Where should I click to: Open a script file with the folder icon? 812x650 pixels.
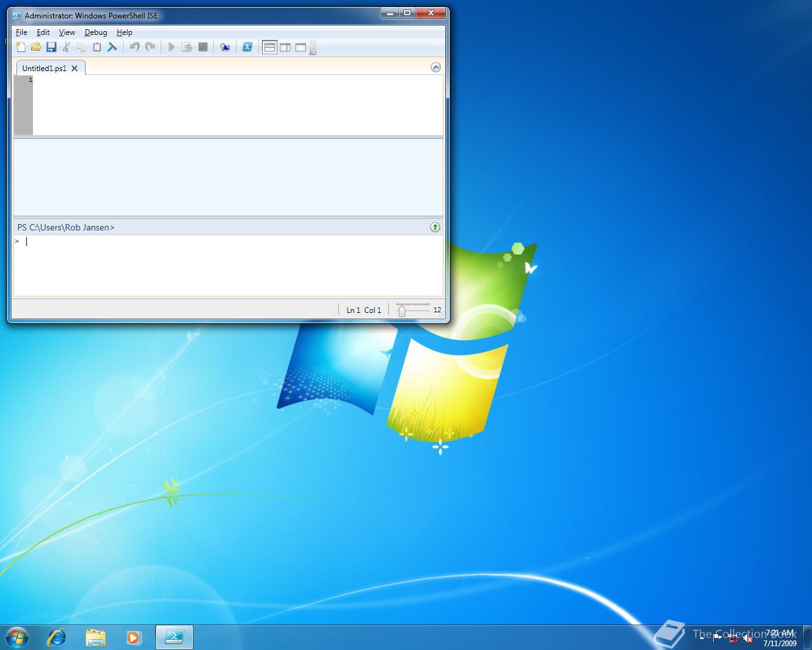click(36, 47)
